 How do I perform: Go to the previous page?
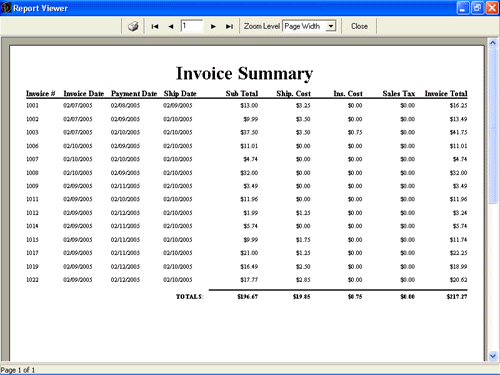tap(171, 26)
